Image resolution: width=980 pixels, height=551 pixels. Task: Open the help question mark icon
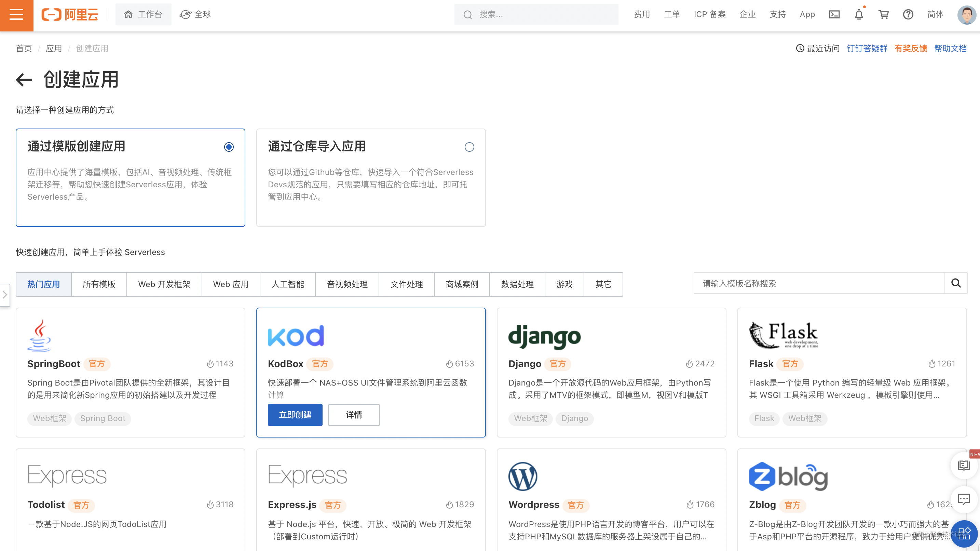click(x=908, y=14)
